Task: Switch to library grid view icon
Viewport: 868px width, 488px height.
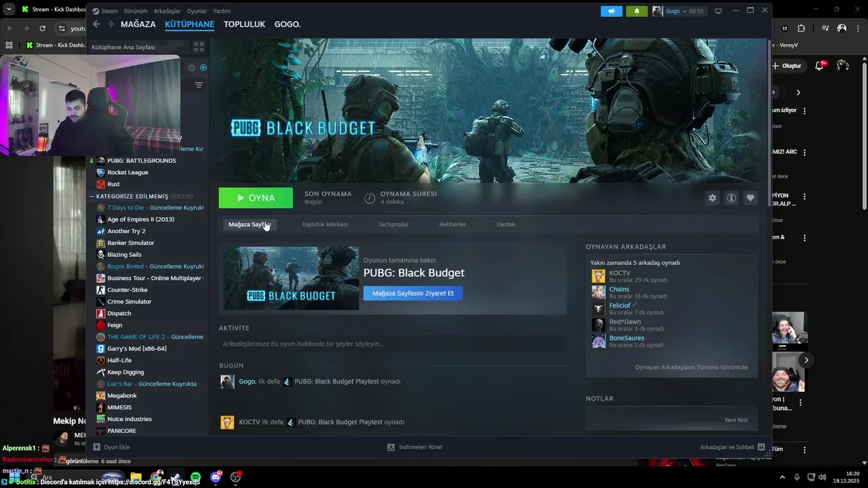Action: click(x=199, y=47)
